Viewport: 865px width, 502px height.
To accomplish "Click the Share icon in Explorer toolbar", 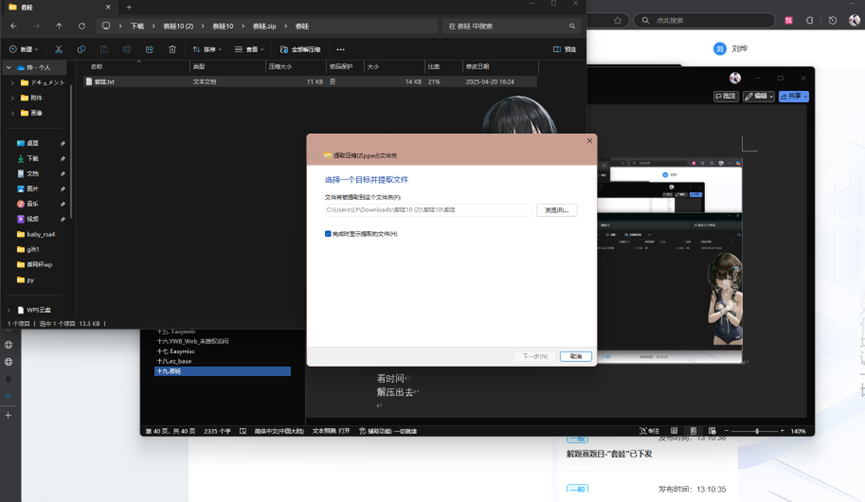I will pos(149,49).
